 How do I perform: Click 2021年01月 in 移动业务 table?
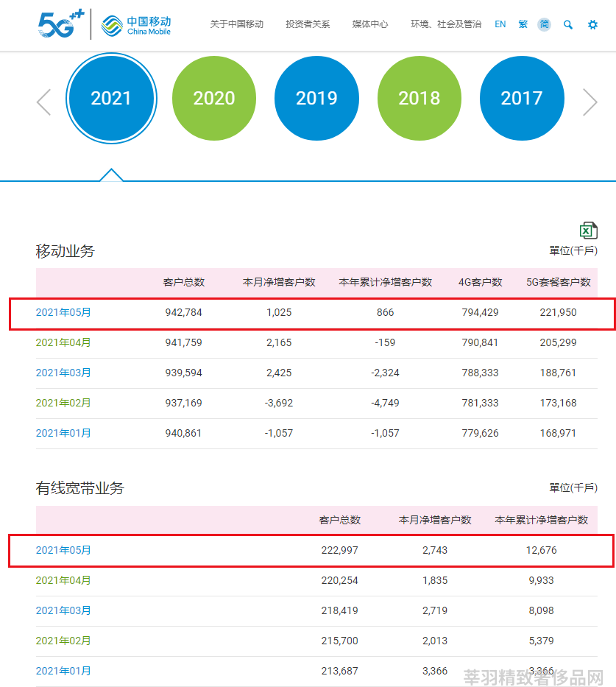[x=63, y=433]
